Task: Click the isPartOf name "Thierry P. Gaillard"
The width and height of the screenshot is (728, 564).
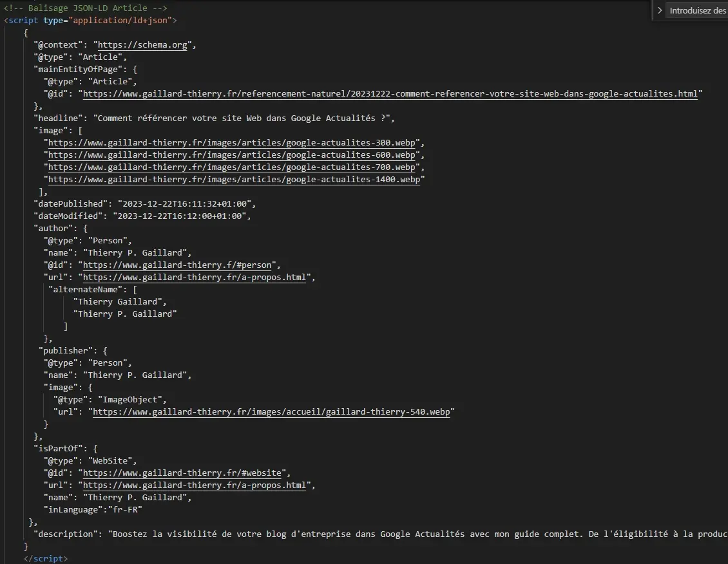Action: pyautogui.click(x=135, y=498)
